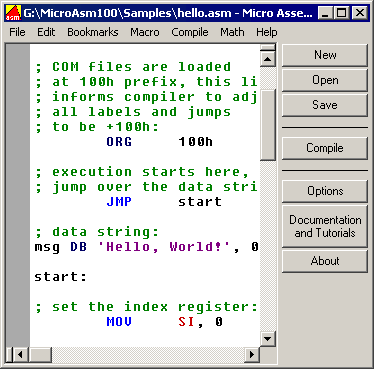Click the vertical scrollbar thumb

[x=268, y=125]
